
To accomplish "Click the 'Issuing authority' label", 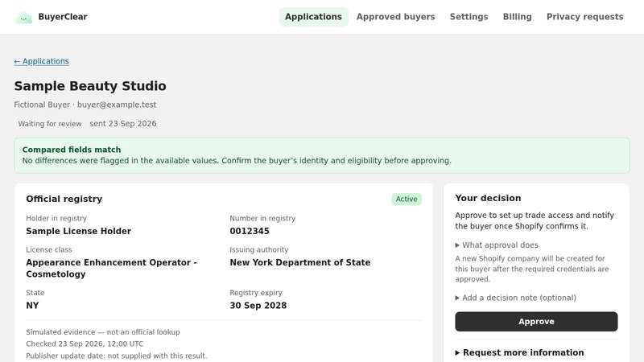I will tap(258, 249).
